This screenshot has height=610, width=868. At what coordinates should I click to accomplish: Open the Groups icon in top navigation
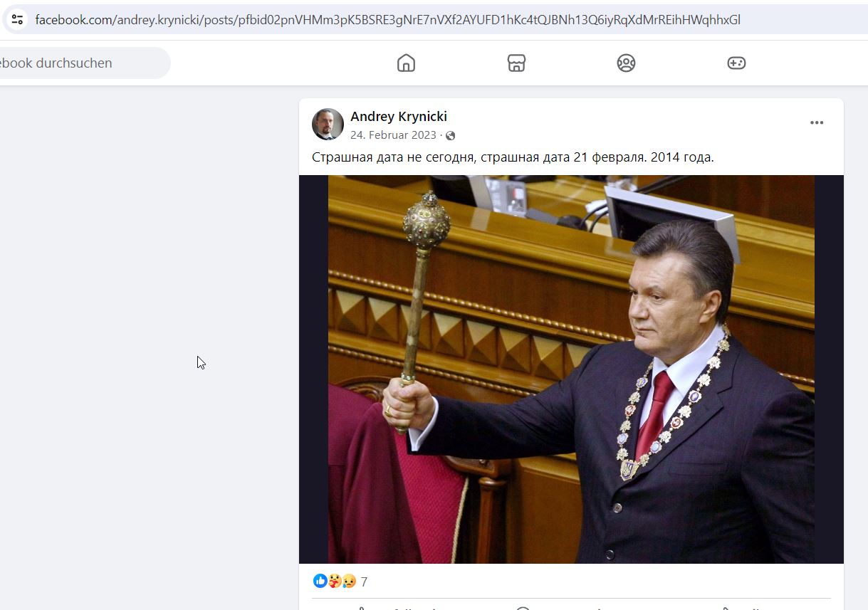click(626, 63)
